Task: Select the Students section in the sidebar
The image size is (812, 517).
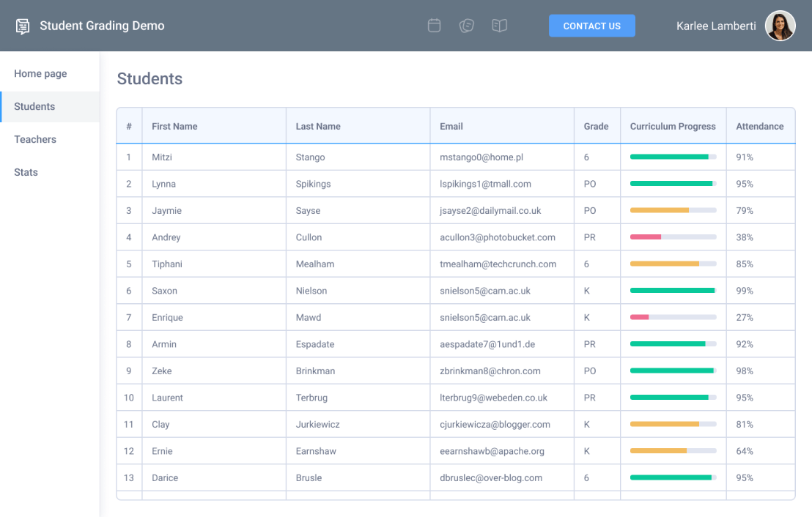Action: click(34, 106)
